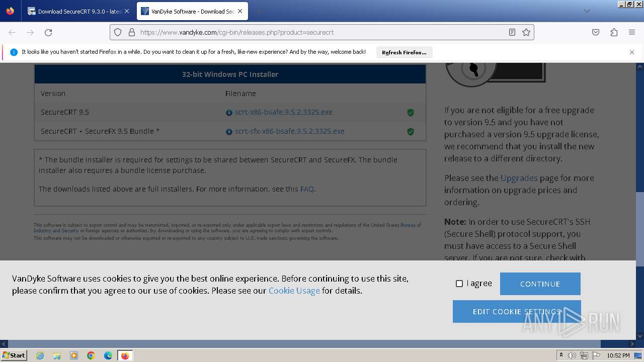Click download arrow icon beside SecureCRT 9.5
The width and height of the screenshot is (644, 362).
229,113
